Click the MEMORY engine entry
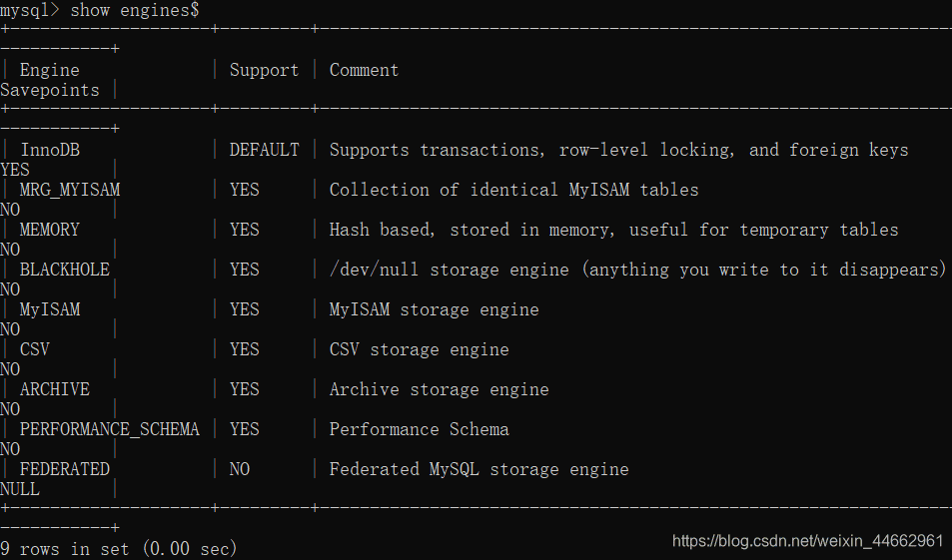The width and height of the screenshot is (952, 560). [49, 230]
